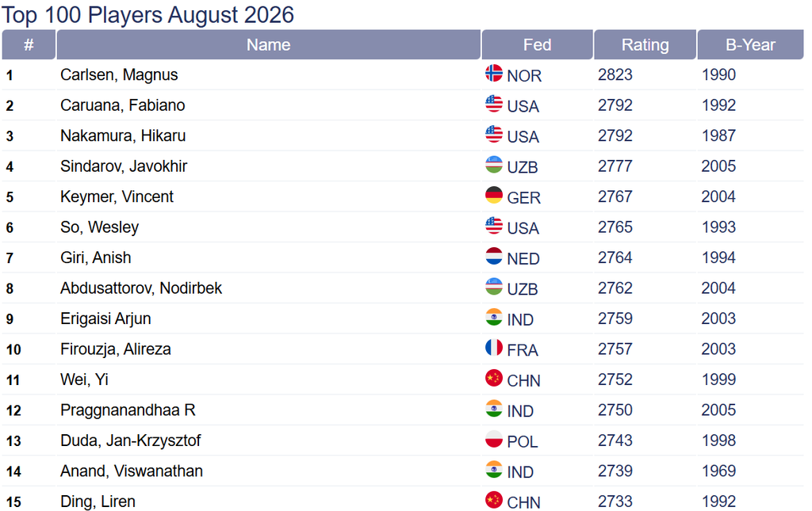This screenshot has height=511, width=812.
Task: Select Abdusattorov, Nodirbek name
Action: pyautogui.click(x=141, y=288)
